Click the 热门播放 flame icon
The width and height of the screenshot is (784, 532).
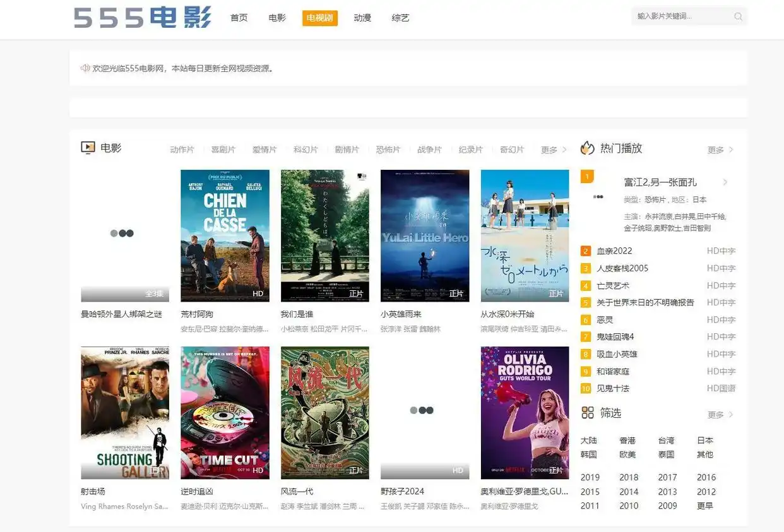[x=586, y=148]
